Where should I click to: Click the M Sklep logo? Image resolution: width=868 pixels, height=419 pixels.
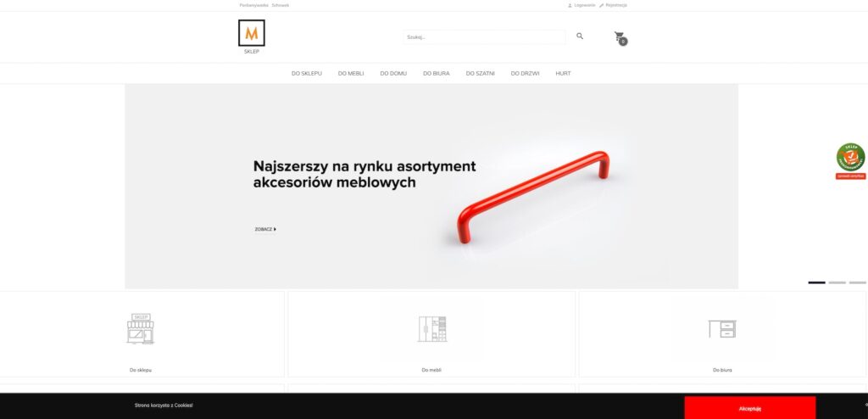click(x=251, y=36)
